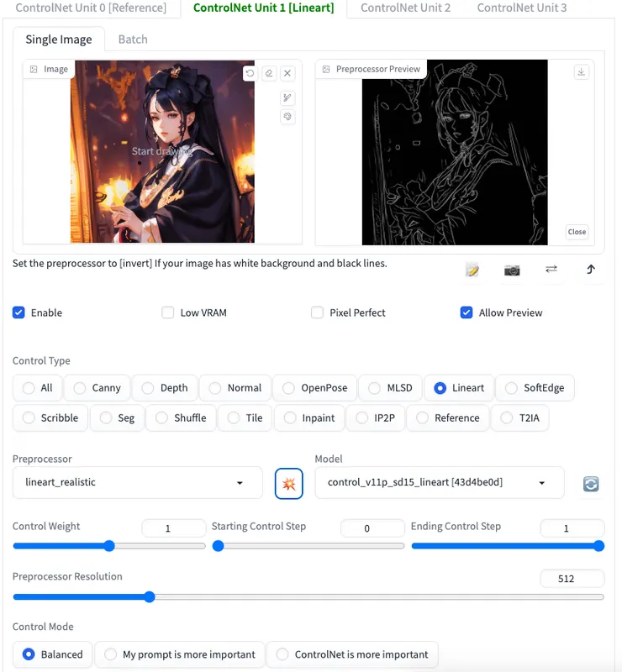
Task: Toggle the Low VRAM checkbox
Action: coord(168,312)
